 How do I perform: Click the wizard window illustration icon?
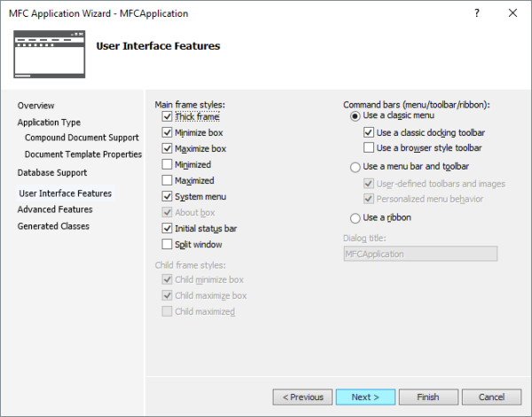(50, 54)
